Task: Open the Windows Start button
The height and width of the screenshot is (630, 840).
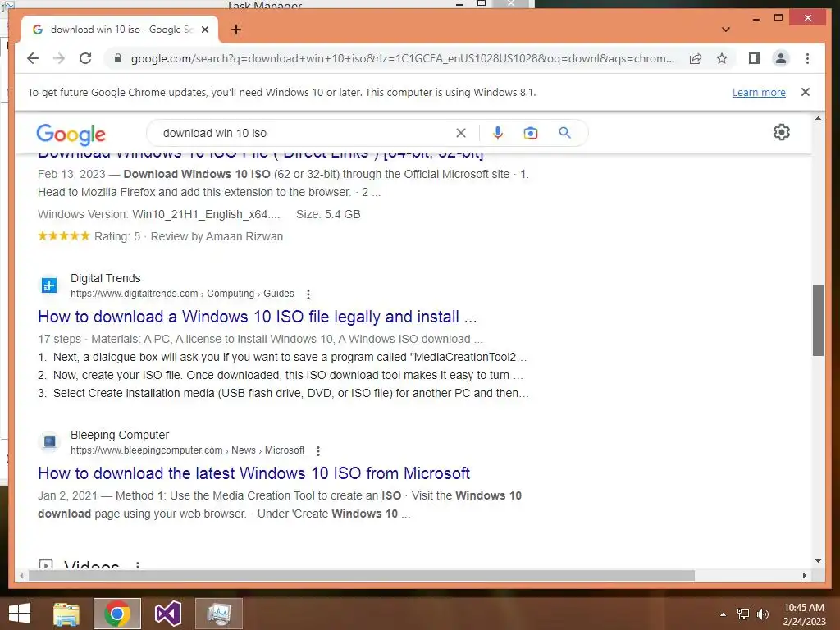Action: click(x=20, y=614)
